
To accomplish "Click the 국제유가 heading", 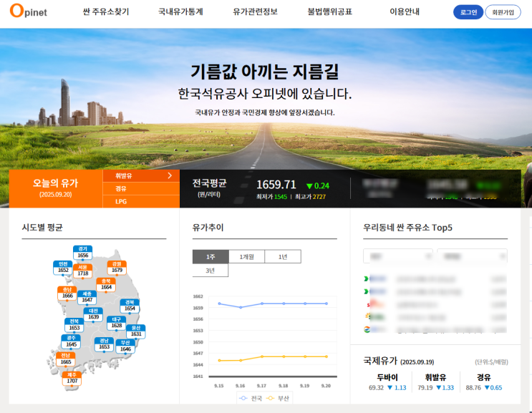I will pos(380,361).
